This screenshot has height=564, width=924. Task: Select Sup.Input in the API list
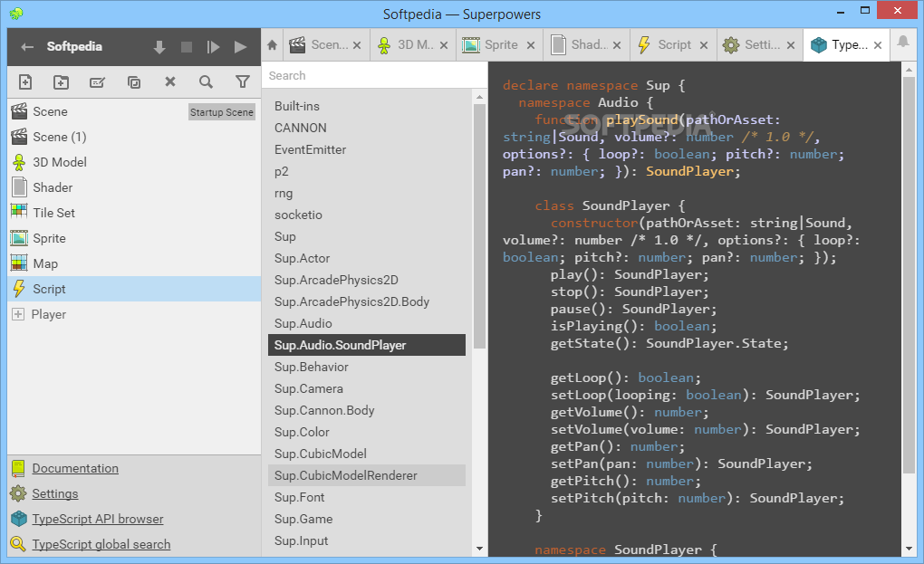(x=367, y=541)
